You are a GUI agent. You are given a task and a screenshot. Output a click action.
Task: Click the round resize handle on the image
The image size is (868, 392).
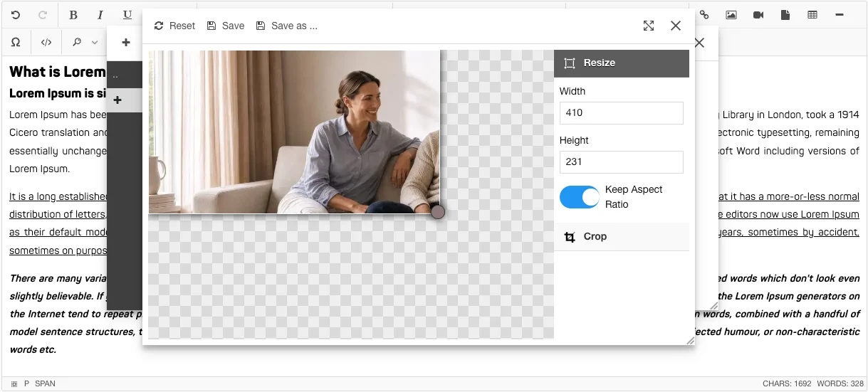click(x=438, y=211)
